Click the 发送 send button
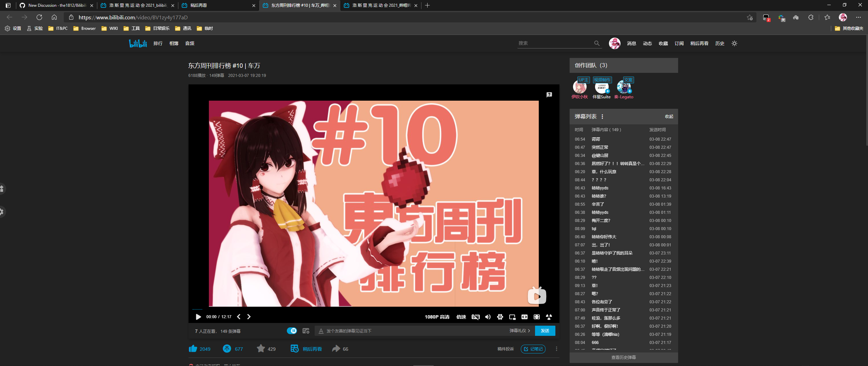 545,331
